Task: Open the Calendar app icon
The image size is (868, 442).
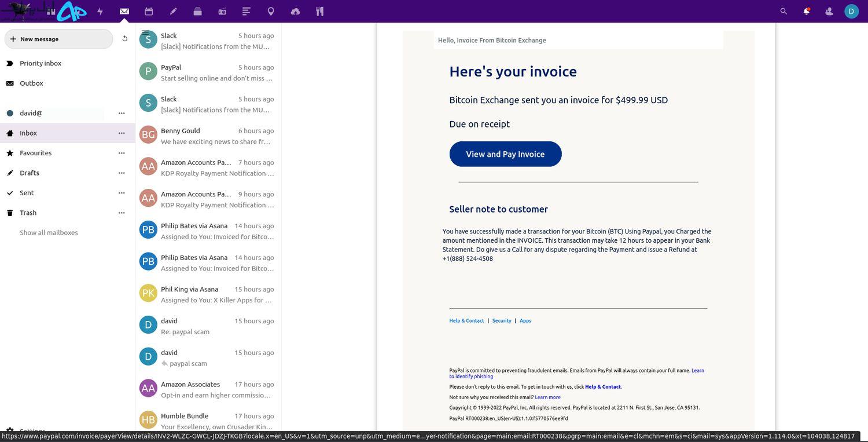Action: pyautogui.click(x=149, y=11)
